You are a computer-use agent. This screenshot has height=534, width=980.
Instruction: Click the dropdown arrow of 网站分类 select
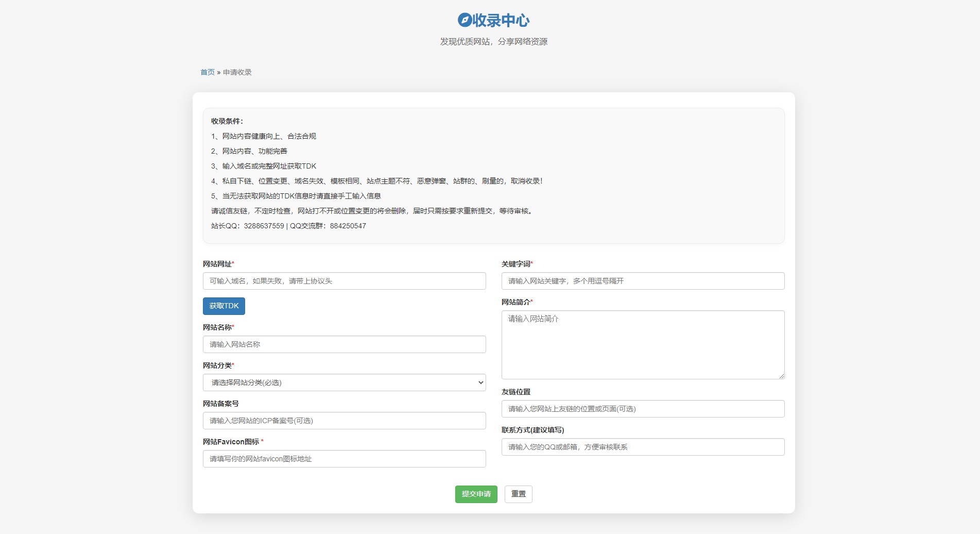[480, 382]
